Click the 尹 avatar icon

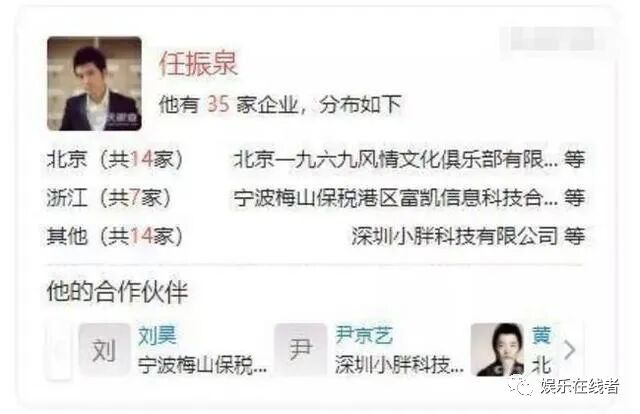point(300,349)
